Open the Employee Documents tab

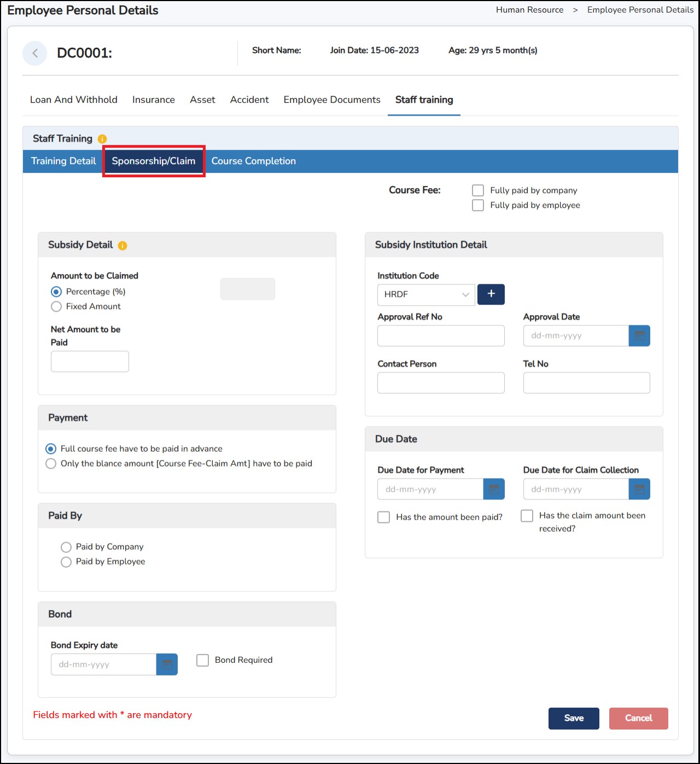(x=331, y=100)
